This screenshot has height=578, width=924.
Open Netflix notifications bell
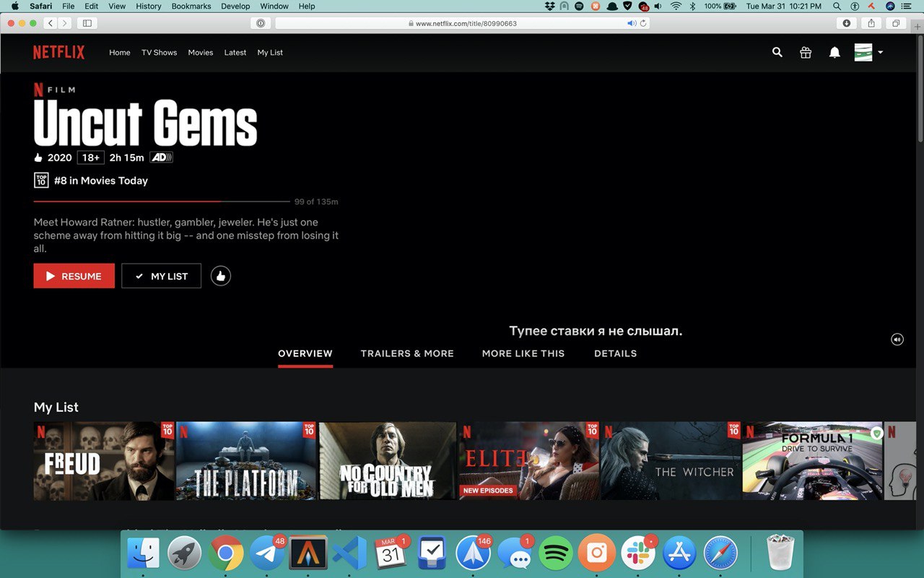pos(834,52)
